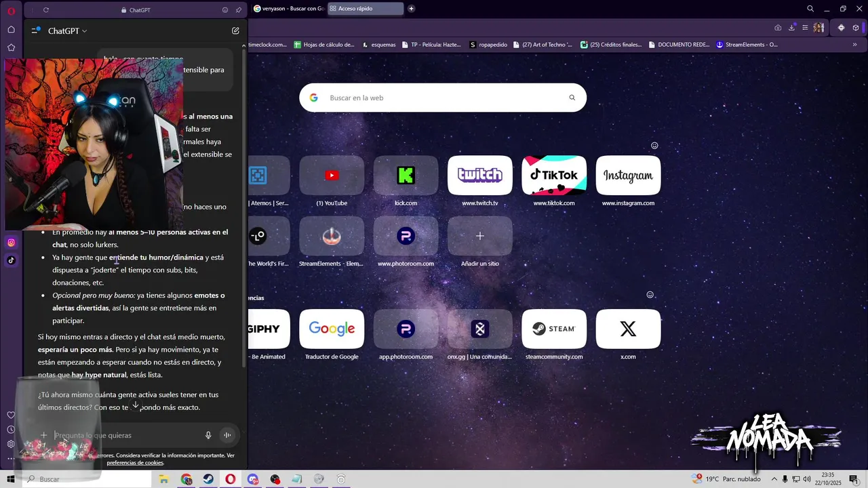
Task: Open the 'ropapedido' bookmark
Action: [x=488, y=45]
